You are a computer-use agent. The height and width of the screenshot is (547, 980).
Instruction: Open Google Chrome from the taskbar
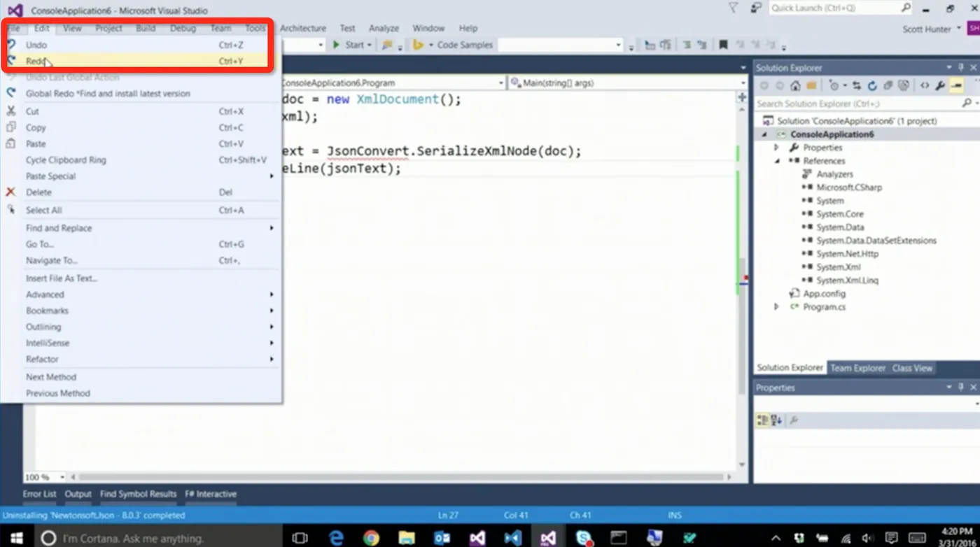tap(371, 537)
